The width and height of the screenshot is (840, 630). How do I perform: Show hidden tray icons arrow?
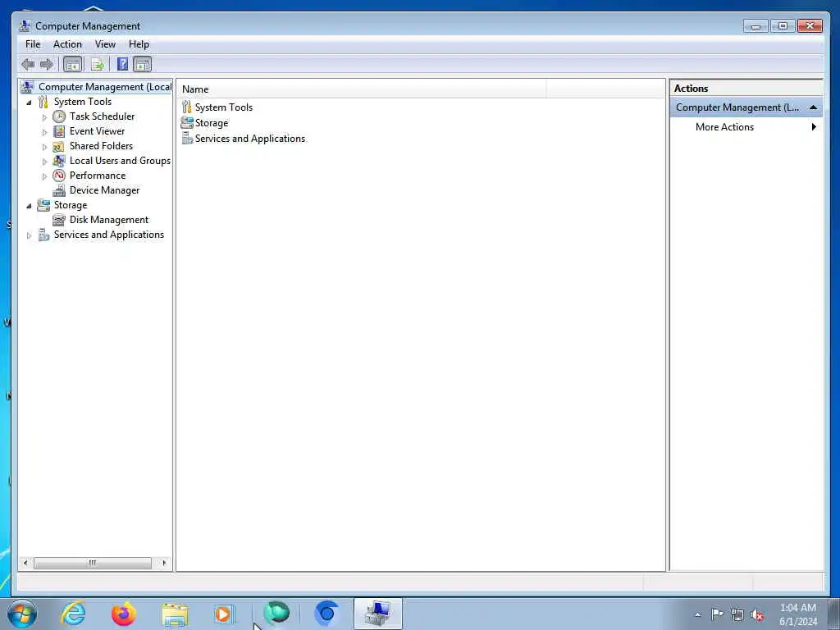point(697,615)
